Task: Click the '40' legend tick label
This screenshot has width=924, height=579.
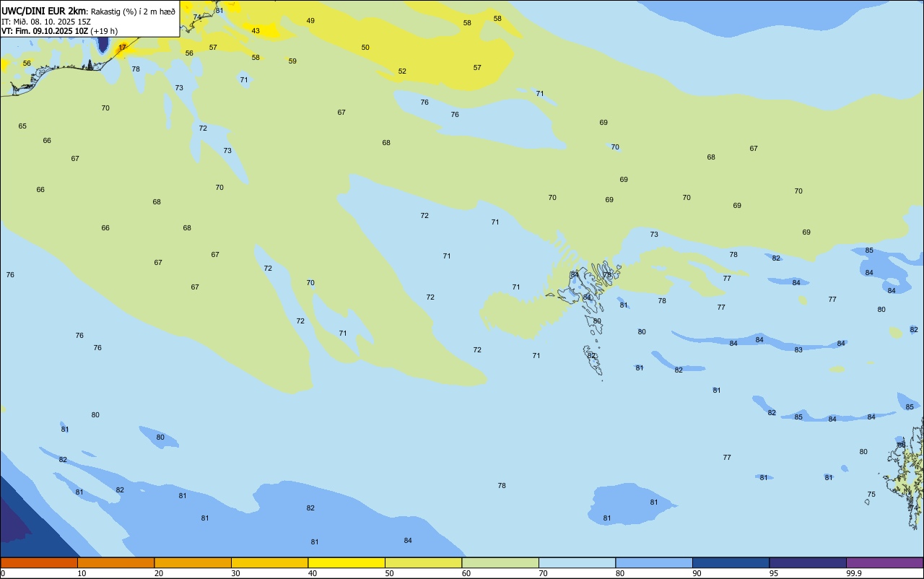Action: [313, 573]
